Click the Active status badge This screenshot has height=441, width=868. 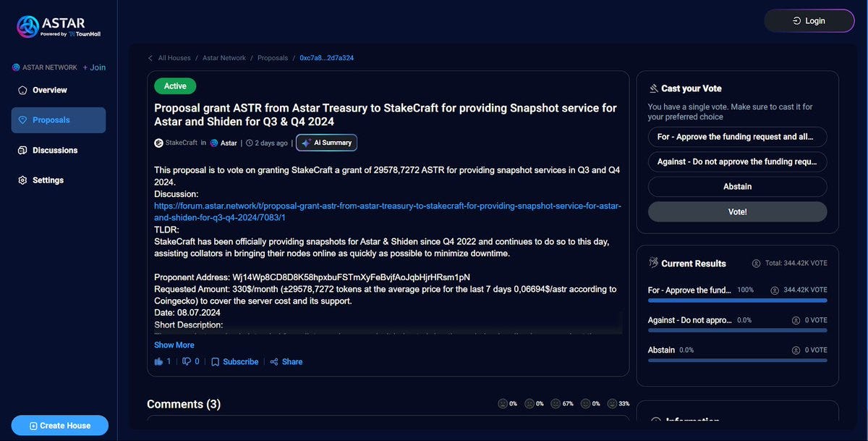tap(175, 86)
